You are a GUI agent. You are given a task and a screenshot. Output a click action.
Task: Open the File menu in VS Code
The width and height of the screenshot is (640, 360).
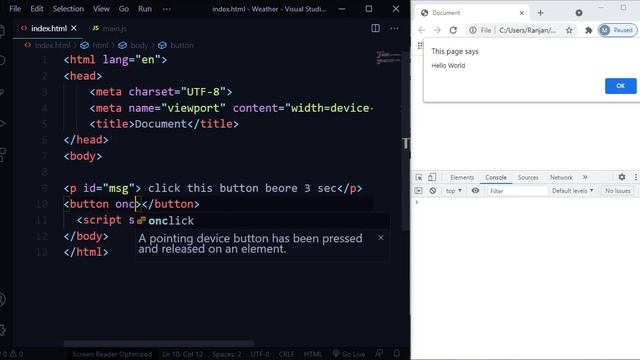pyautogui.click(x=15, y=9)
